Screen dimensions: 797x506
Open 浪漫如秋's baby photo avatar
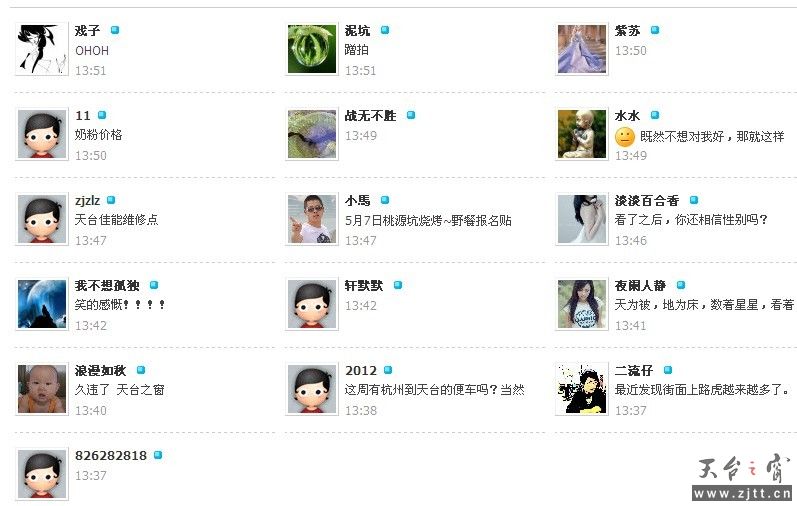[42, 389]
